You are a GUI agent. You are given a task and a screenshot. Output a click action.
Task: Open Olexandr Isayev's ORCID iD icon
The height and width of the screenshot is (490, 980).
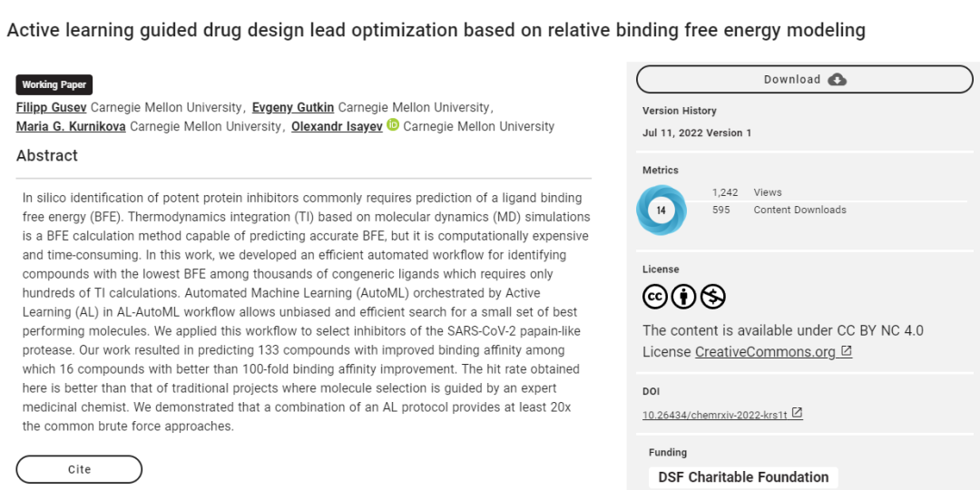pyautogui.click(x=393, y=125)
